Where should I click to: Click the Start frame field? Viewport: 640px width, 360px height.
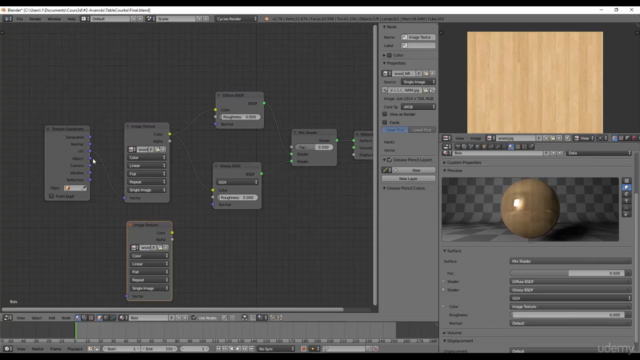coord(121,349)
